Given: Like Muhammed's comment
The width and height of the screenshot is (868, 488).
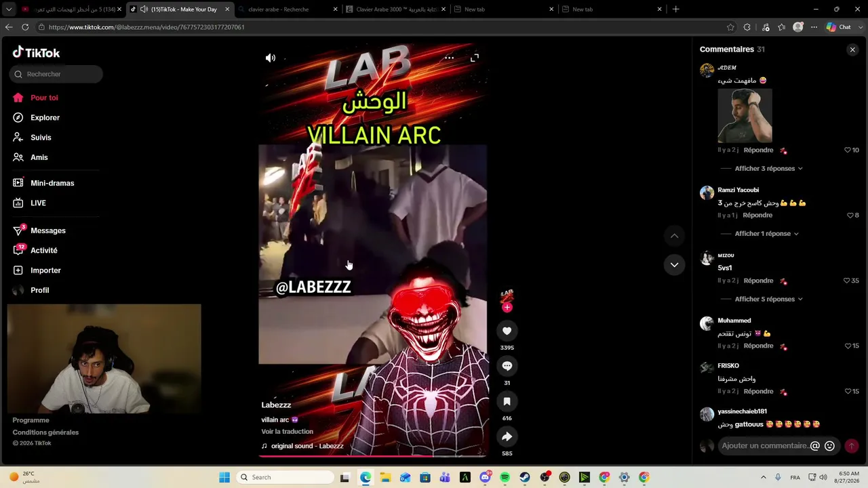Looking at the screenshot, I should coord(848,346).
